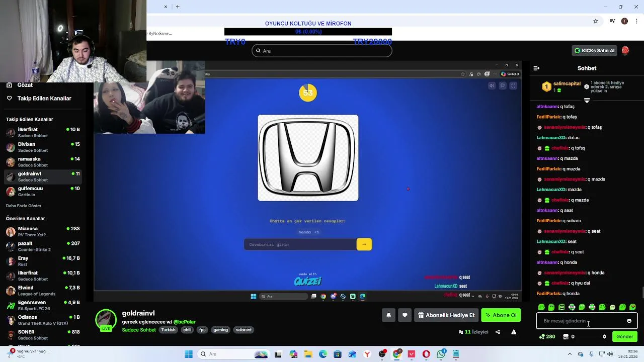The image size is (644, 362).
Task: Open Opera browser from taskbar
Action: pyautogui.click(x=426, y=354)
